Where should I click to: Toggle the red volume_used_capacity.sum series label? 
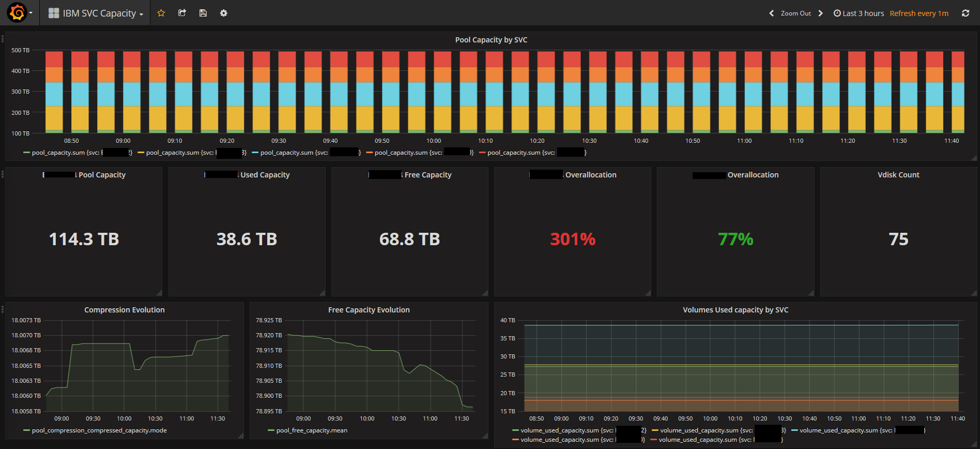(x=721, y=440)
